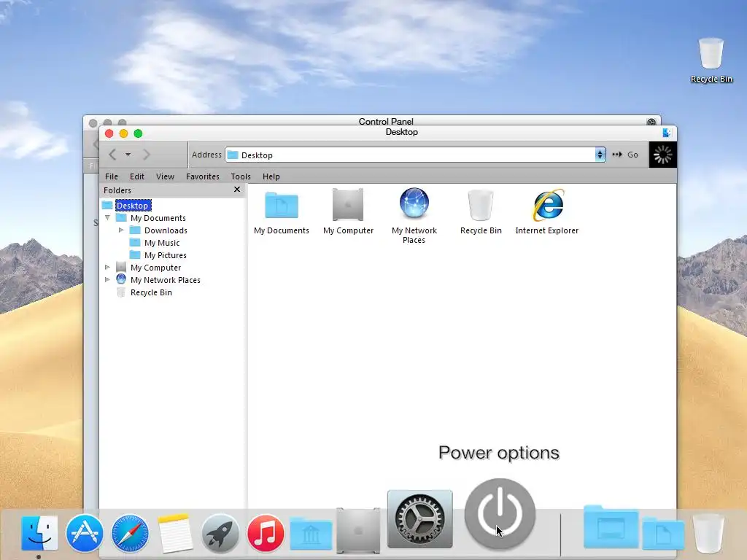Select My Network Places in folder tree
This screenshot has height=560, width=747.
[x=166, y=279]
